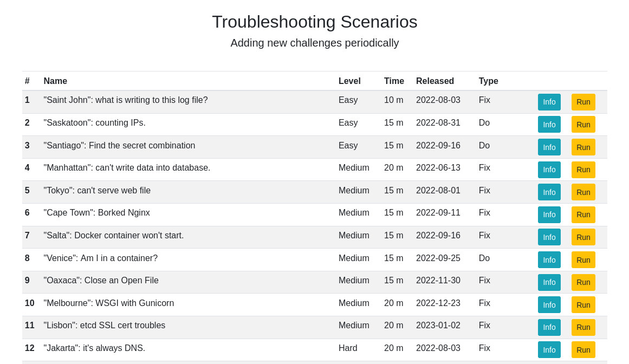Image resolution: width=629 pixels, height=364 pixels.
Task: Launch Run for the Manhattan scenario
Action: 583,170
